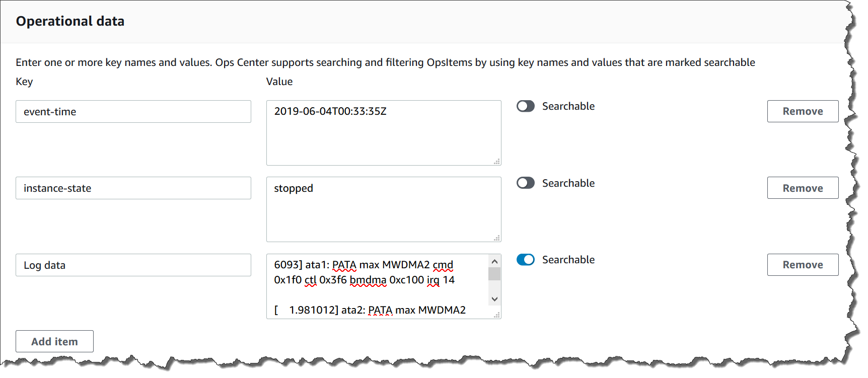Click the Log data scrollbar track
Viewport: 868px width, 378px height.
pyautogui.click(x=494, y=280)
